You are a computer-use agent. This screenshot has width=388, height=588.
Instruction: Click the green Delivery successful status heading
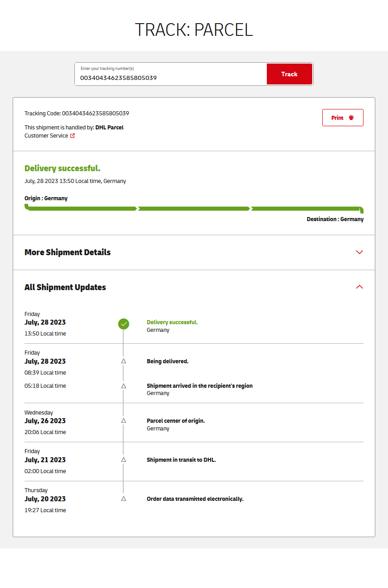click(63, 168)
